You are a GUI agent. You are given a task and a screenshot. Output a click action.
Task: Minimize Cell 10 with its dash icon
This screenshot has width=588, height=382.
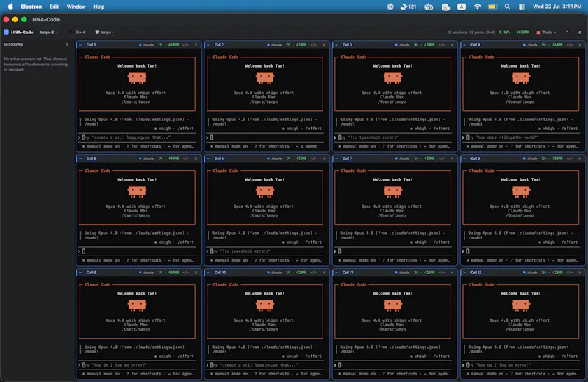point(209,273)
